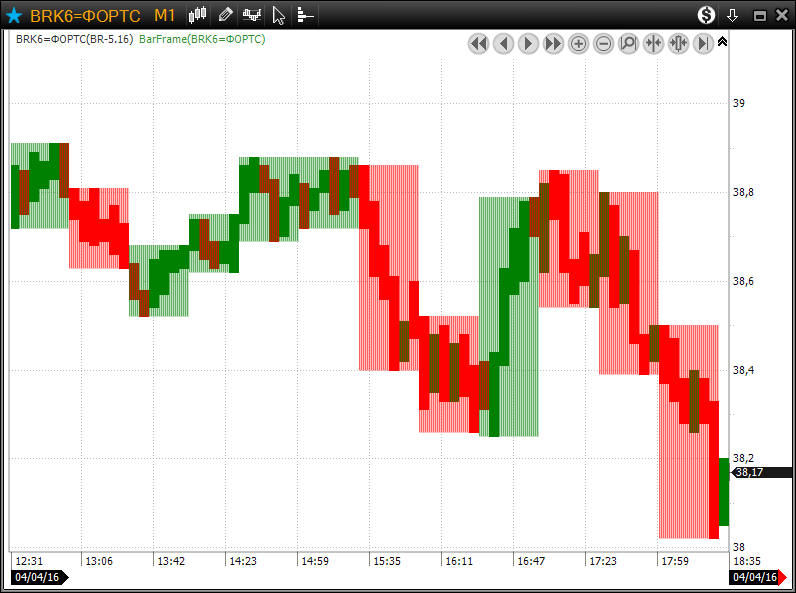Screen dimensions: 796x593
Task: Click the blue star favorite icon
Action: pos(14,15)
